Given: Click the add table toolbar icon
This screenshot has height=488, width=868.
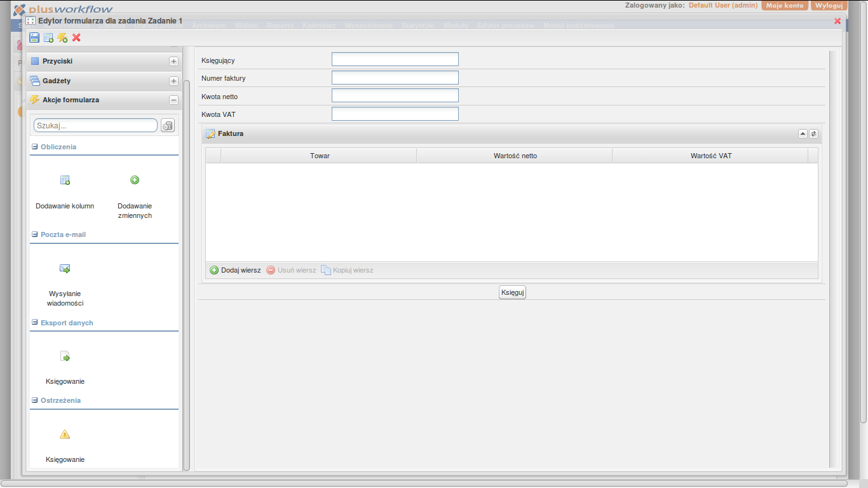Looking at the screenshot, I should [x=48, y=38].
